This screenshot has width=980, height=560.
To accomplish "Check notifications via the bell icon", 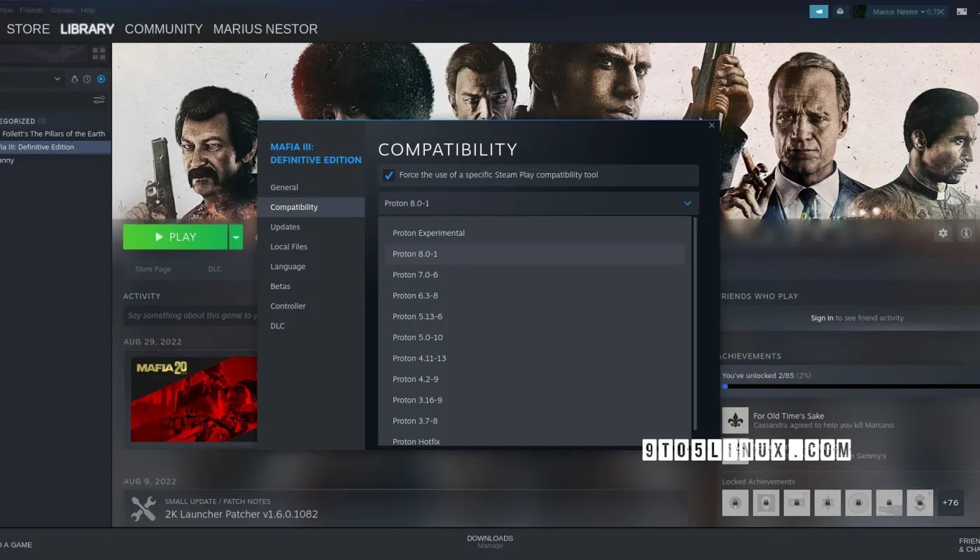I will coord(840,11).
